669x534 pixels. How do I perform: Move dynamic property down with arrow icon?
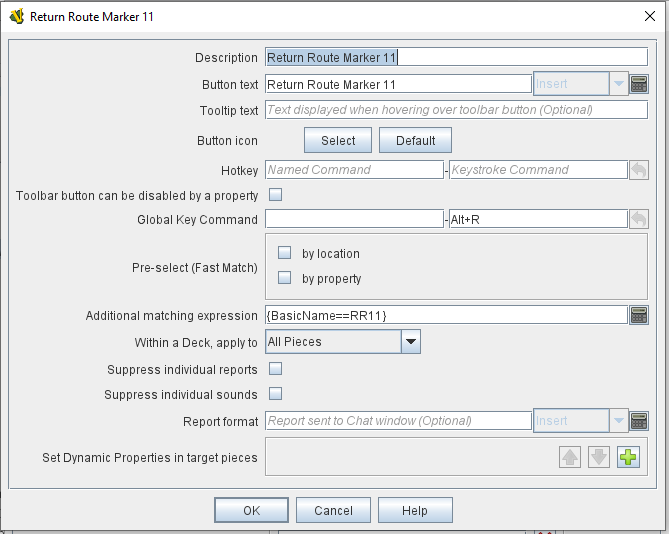point(599,457)
